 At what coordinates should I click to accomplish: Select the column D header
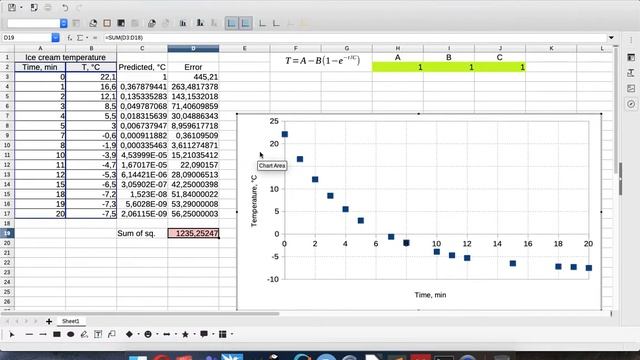193,48
